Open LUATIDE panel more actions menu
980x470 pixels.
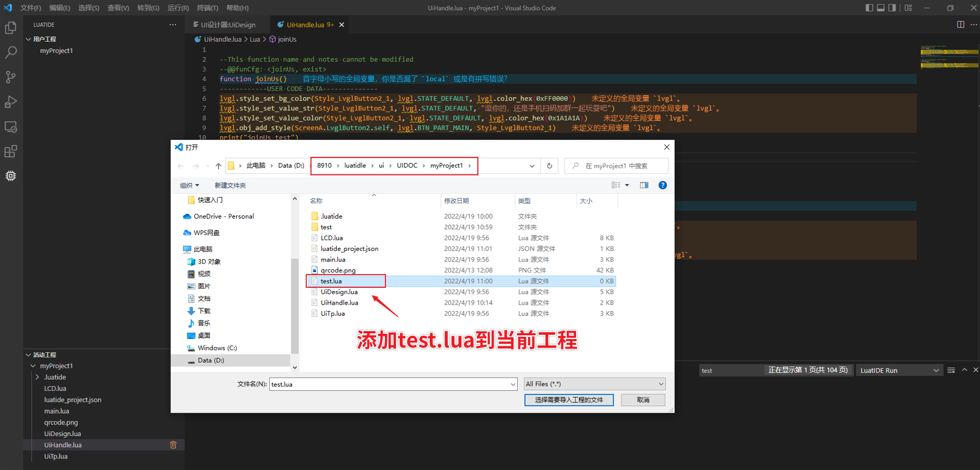173,25
